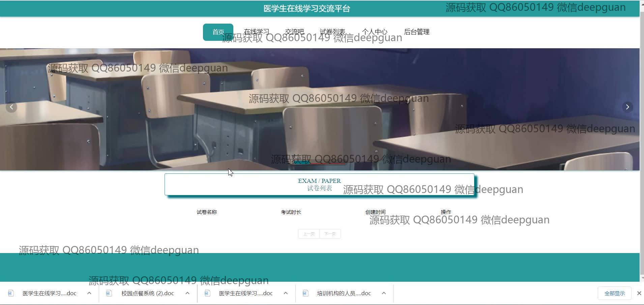Click the carousel previous arrow
The height and width of the screenshot is (305, 644).
(11, 107)
